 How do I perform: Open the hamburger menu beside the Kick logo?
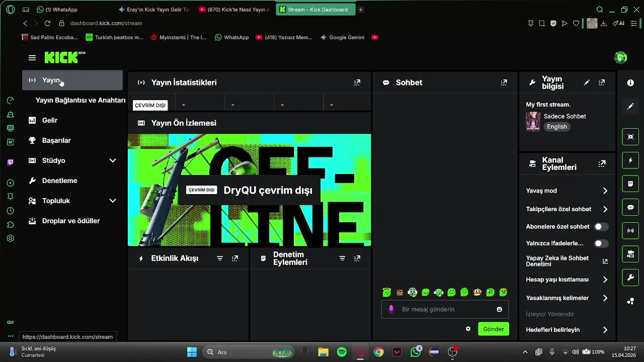click(x=32, y=58)
